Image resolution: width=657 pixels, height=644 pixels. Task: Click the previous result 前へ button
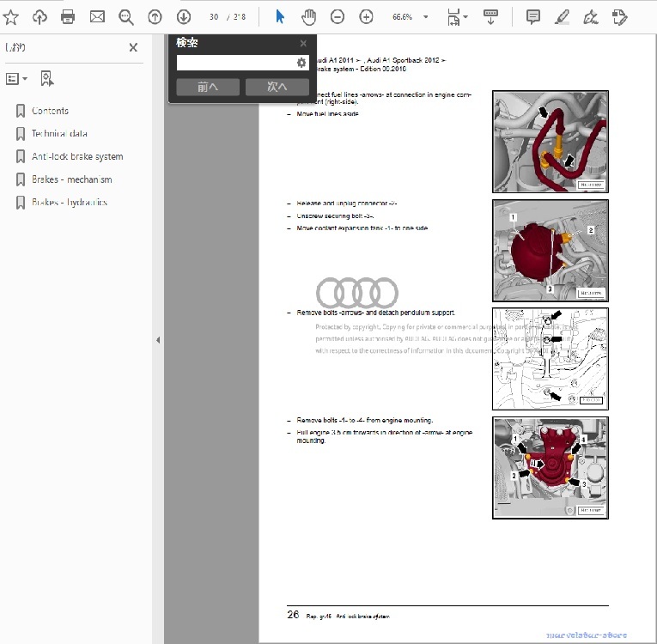(x=208, y=87)
